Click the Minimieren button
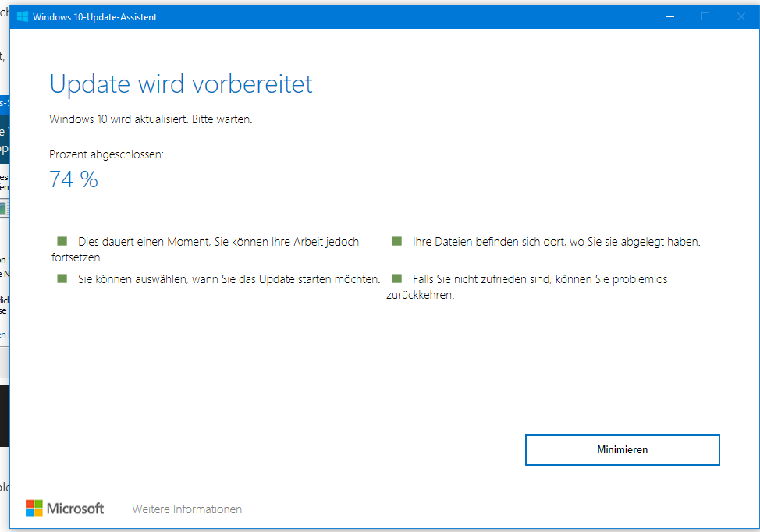Viewport: 760px width, 532px height. coord(623,449)
